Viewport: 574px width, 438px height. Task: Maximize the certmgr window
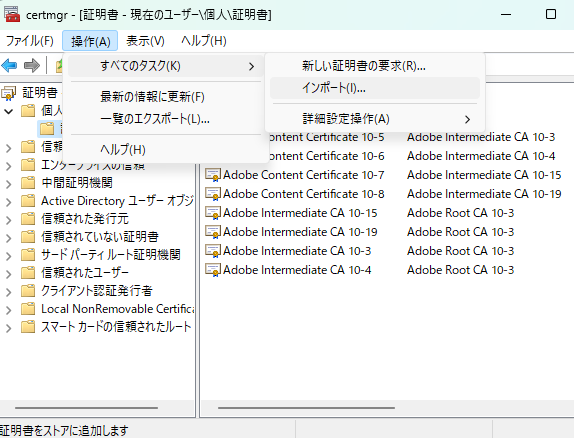pos(551,14)
